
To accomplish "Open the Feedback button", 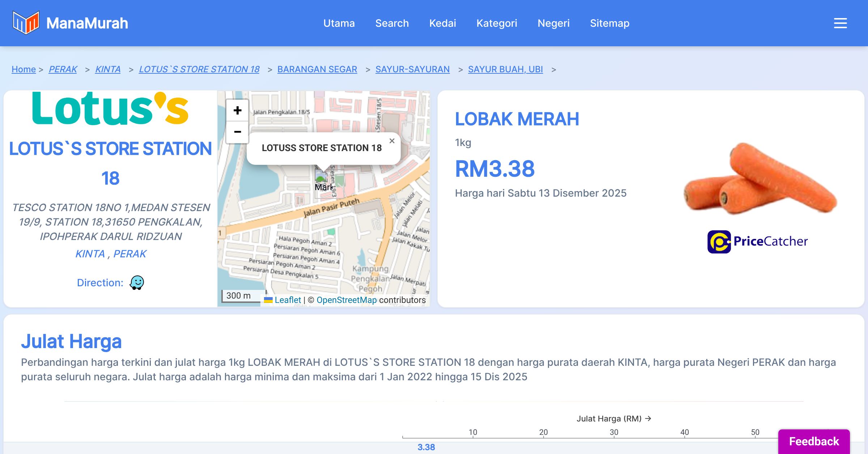I will coord(814,441).
